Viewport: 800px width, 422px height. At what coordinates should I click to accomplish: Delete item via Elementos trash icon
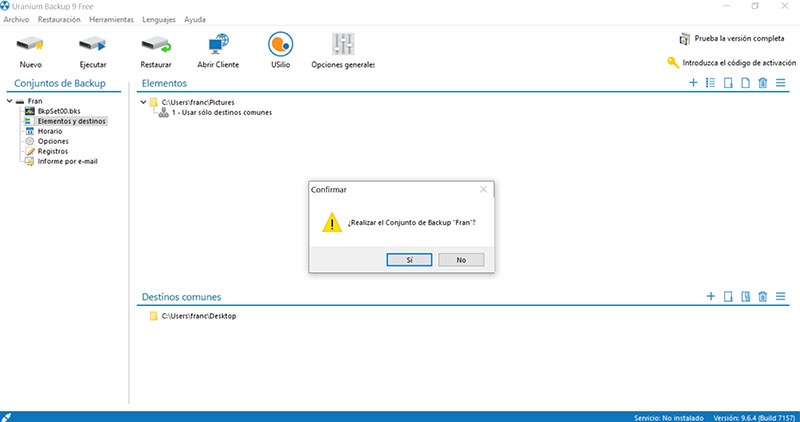763,83
